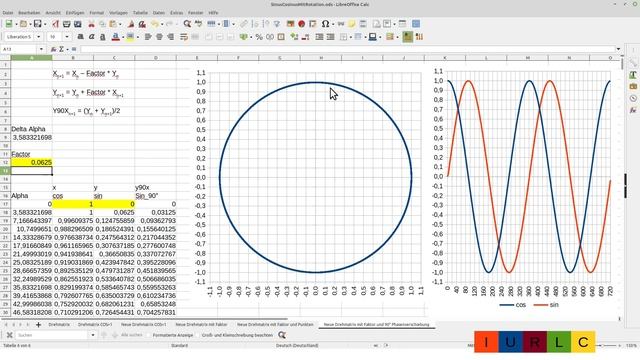Apply bold formatting icon
640x360 pixels.
80,37
